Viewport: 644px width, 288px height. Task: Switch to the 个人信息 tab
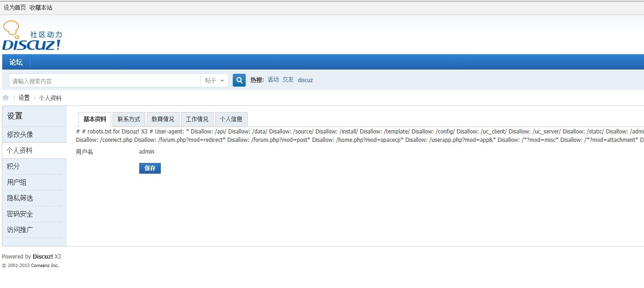pyautogui.click(x=231, y=119)
